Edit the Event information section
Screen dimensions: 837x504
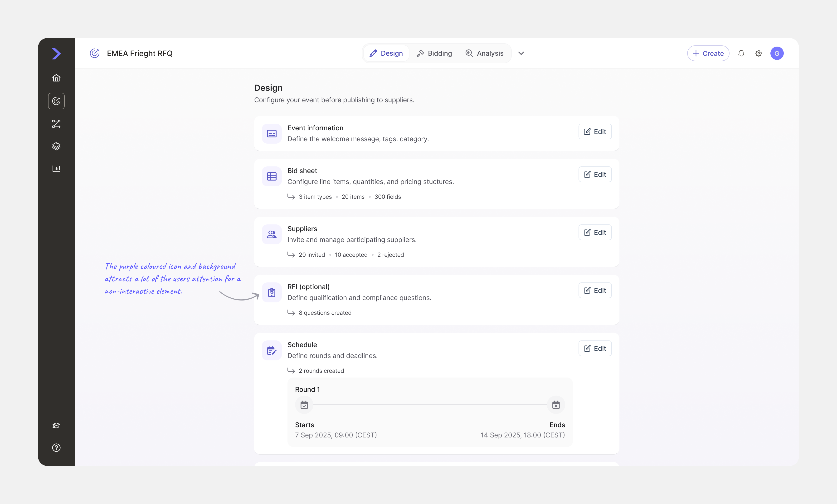click(x=595, y=132)
